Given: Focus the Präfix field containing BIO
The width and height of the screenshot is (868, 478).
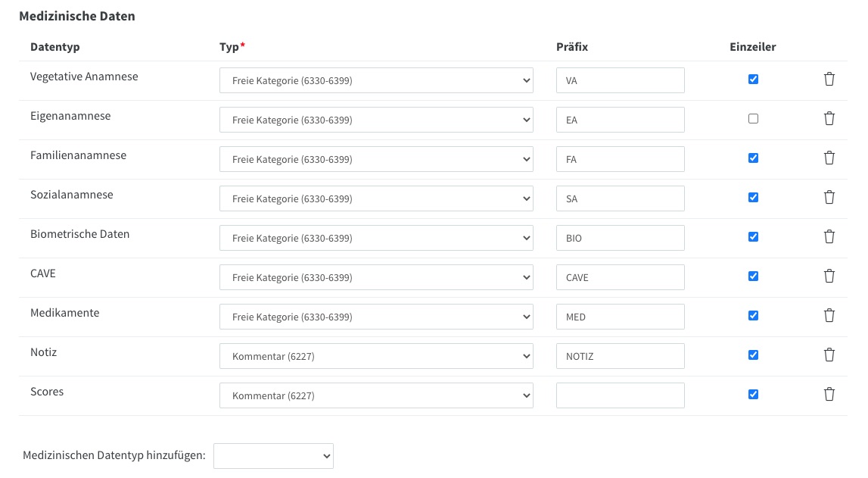Looking at the screenshot, I should pyautogui.click(x=620, y=238).
